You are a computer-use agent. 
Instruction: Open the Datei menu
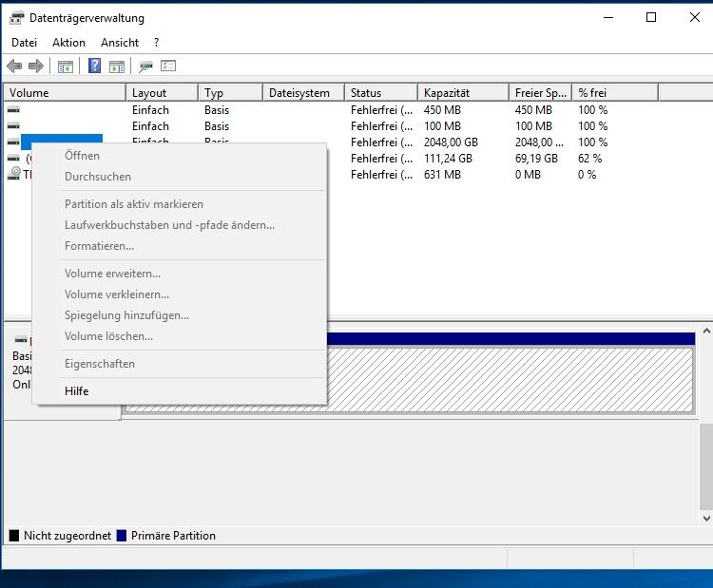click(x=24, y=43)
